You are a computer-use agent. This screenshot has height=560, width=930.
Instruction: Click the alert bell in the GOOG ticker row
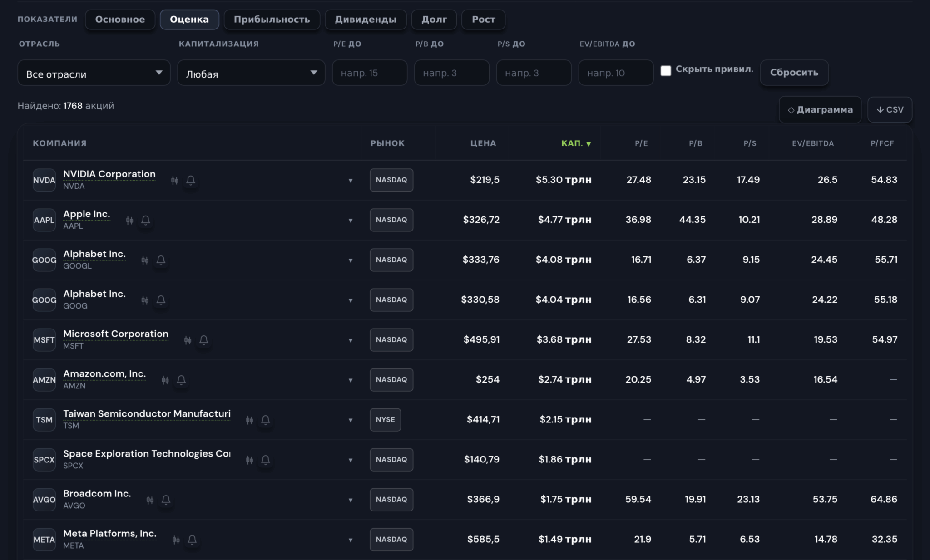[161, 300]
